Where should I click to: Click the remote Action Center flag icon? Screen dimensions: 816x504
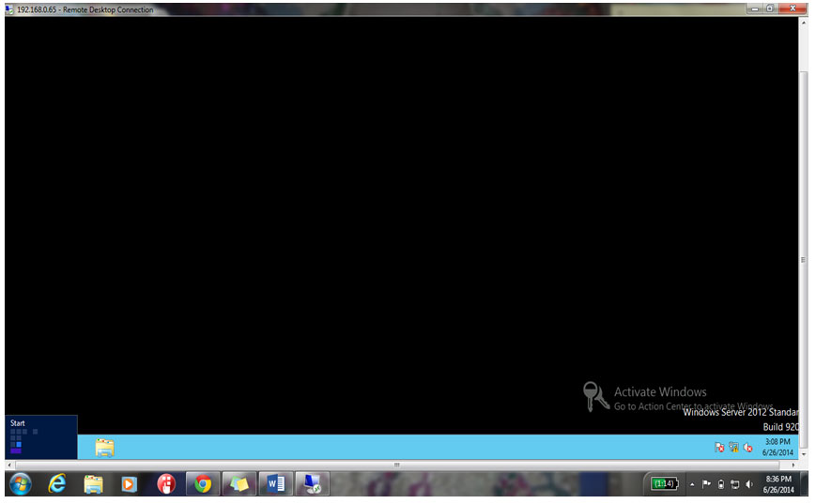pos(719,448)
